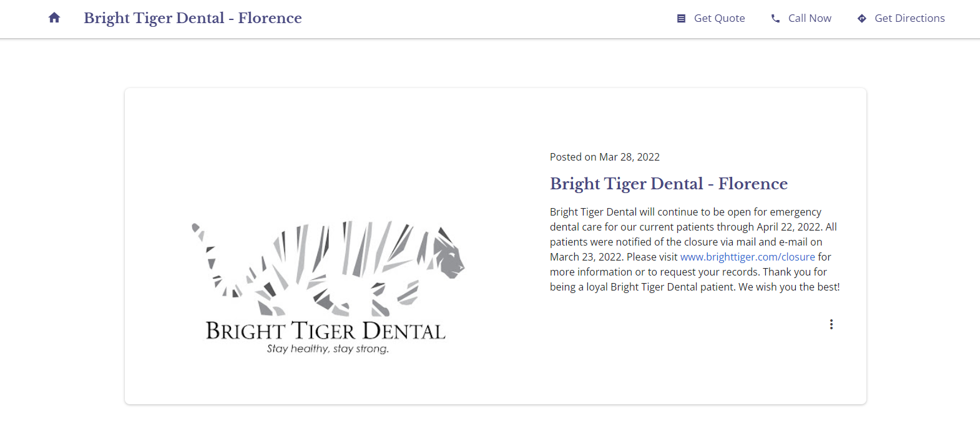This screenshot has width=980, height=438.
Task: Go to the home icon in header
Action: coord(54,18)
